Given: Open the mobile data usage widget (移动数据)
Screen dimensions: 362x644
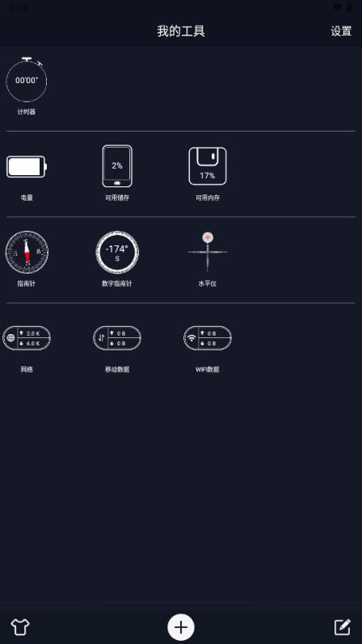Looking at the screenshot, I should (x=117, y=338).
